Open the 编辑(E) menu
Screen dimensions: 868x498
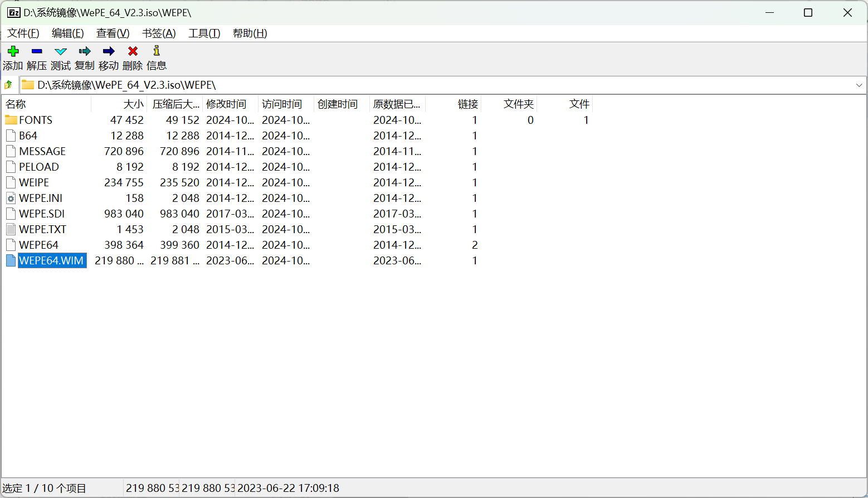[x=68, y=33]
